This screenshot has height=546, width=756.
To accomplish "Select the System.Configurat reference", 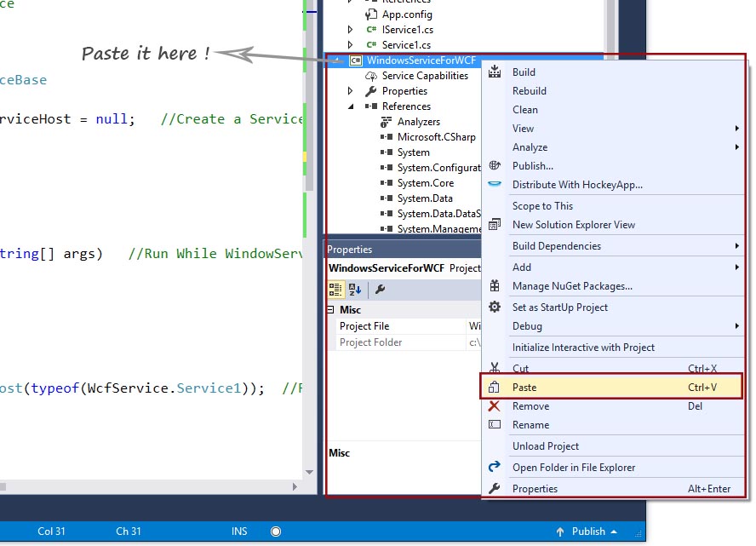I will pyautogui.click(x=438, y=168).
